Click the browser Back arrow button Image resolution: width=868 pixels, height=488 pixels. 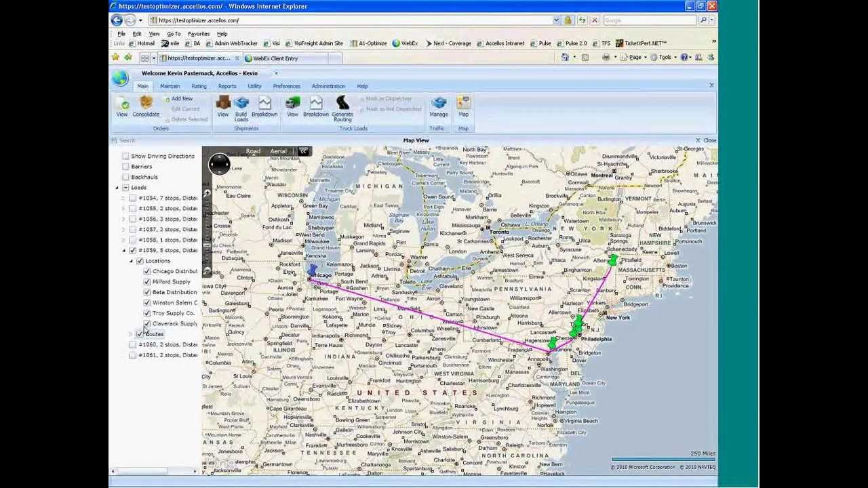click(x=117, y=20)
